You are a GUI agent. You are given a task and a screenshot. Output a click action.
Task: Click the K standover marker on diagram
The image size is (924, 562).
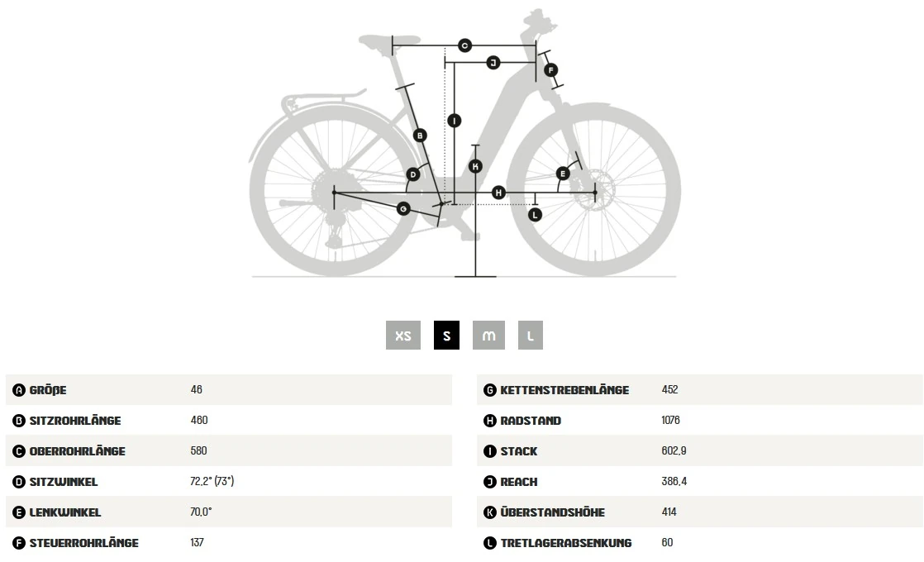tap(475, 167)
